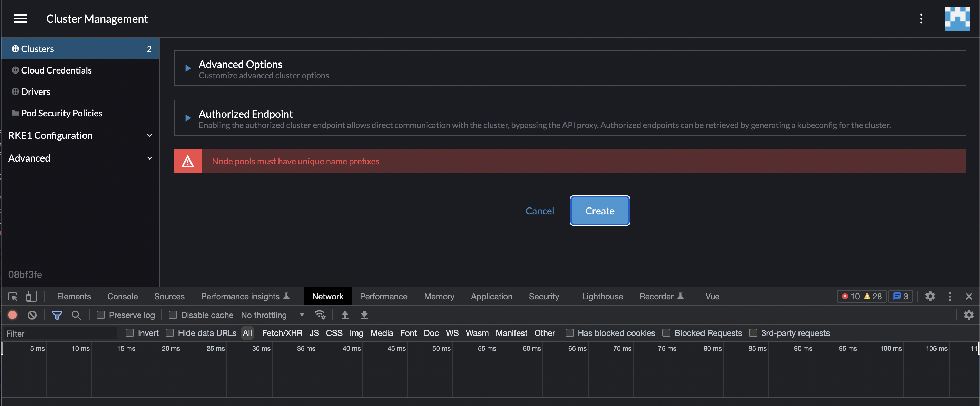Check the Disable cache option

point(173,315)
